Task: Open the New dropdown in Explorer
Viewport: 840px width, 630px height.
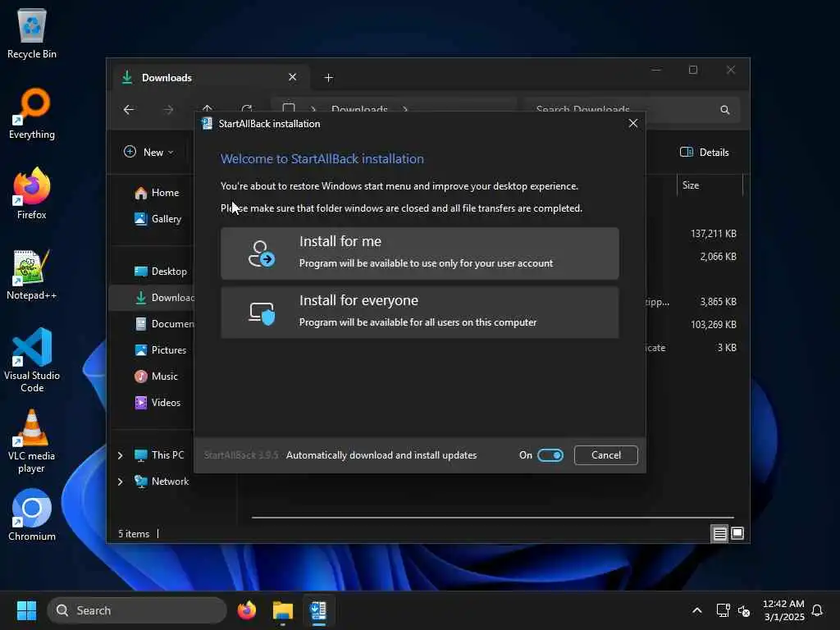Action: (x=148, y=152)
